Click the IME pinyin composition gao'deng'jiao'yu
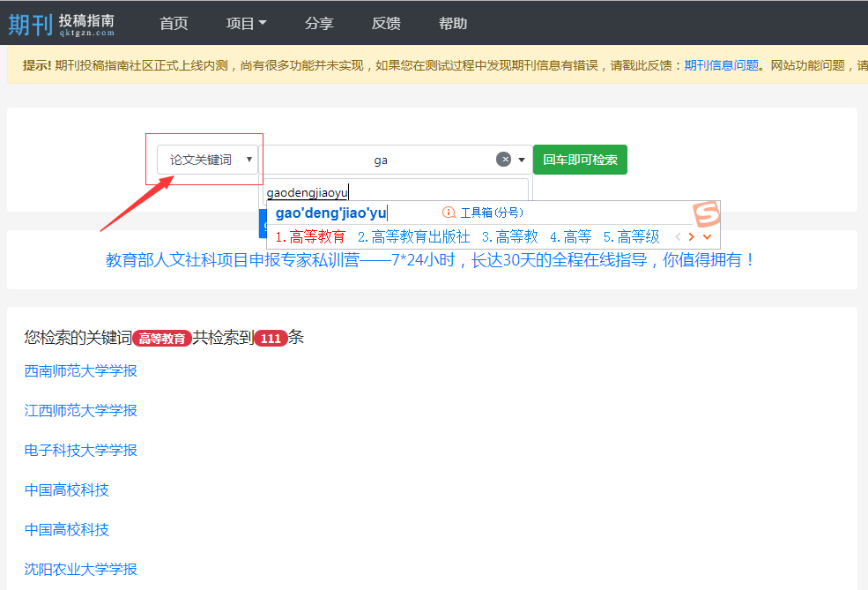Viewport: 868px width, 590px height. point(331,213)
